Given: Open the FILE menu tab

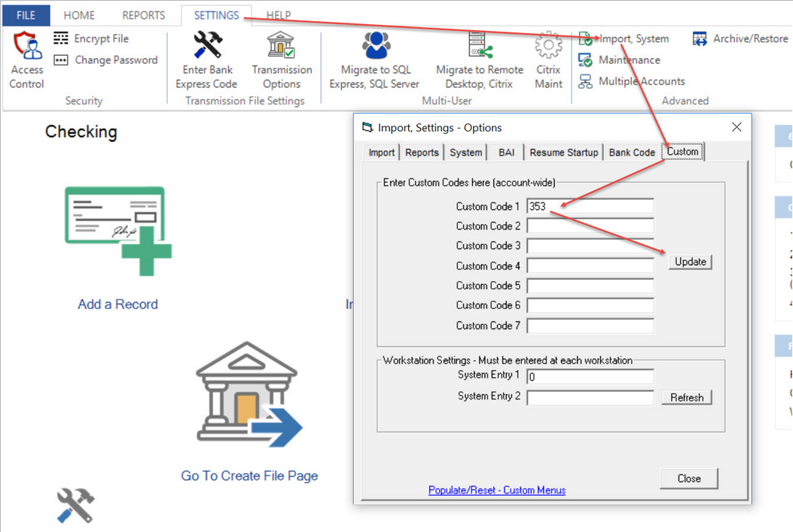Looking at the screenshot, I should point(26,15).
